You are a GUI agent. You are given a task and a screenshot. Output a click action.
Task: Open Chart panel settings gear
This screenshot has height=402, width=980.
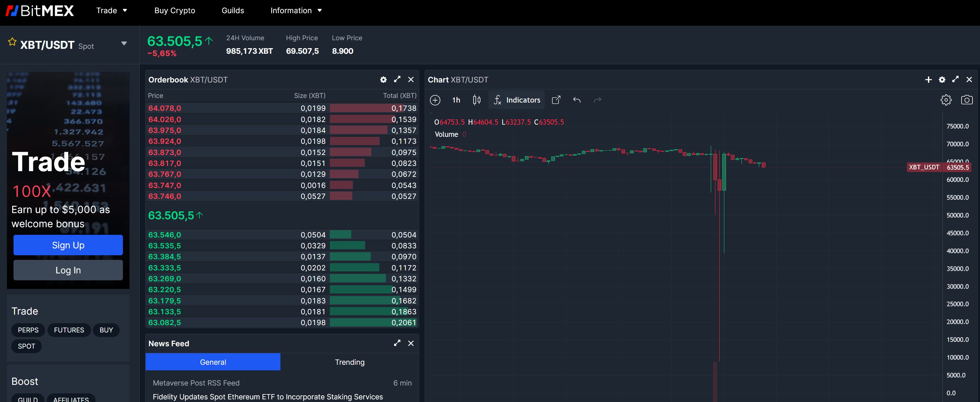942,79
